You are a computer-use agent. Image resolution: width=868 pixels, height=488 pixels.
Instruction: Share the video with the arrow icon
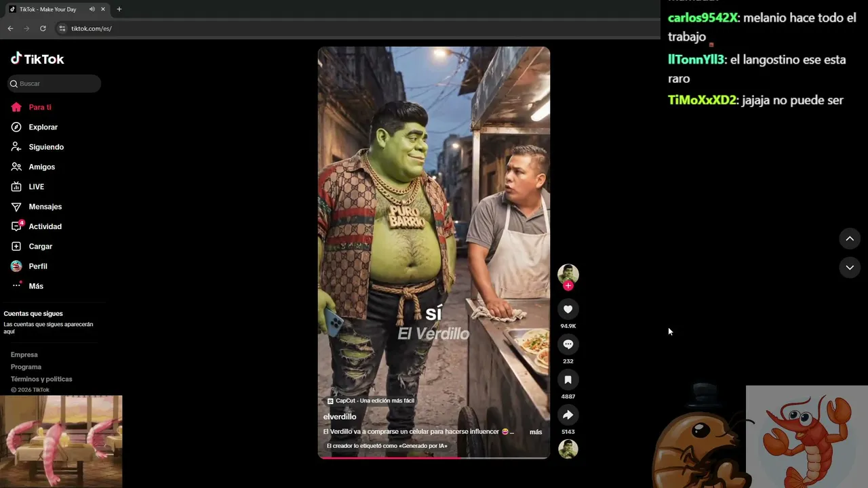pyautogui.click(x=568, y=415)
